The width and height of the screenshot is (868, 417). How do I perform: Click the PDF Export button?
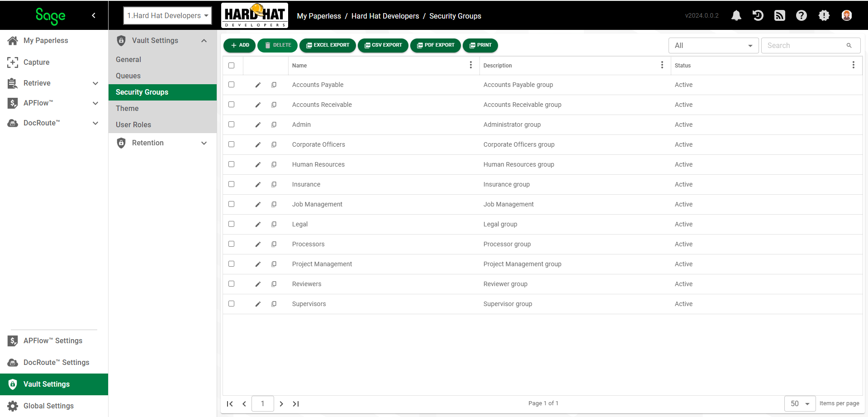click(436, 45)
